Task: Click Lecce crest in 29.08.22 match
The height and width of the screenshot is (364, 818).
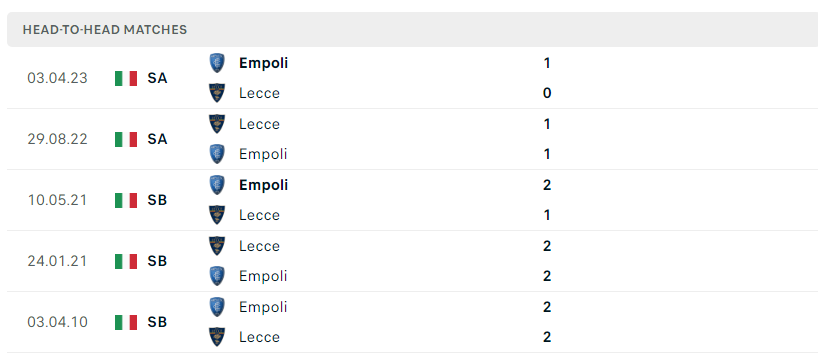Action: [x=216, y=124]
